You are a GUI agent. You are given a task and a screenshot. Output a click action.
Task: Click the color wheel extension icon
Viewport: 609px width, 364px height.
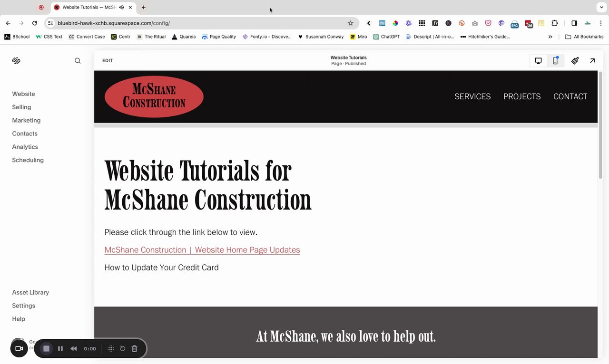coord(395,23)
